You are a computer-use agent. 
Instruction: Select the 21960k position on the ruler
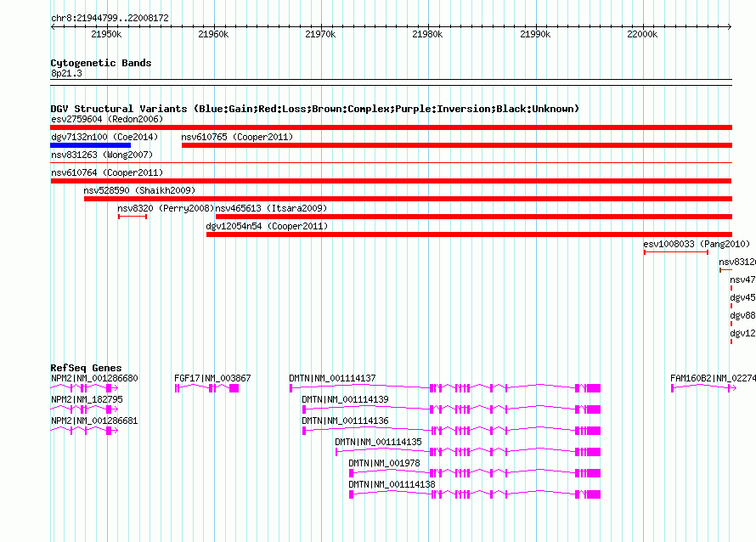tap(213, 34)
